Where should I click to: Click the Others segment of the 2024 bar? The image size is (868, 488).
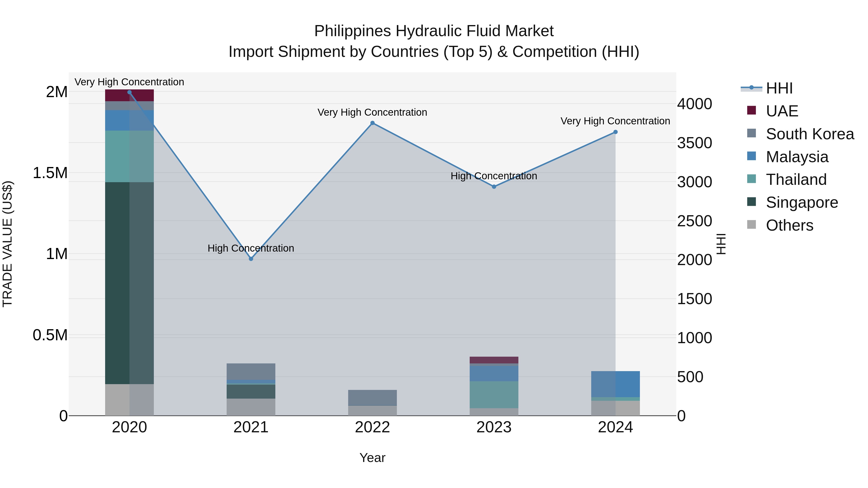click(x=615, y=408)
